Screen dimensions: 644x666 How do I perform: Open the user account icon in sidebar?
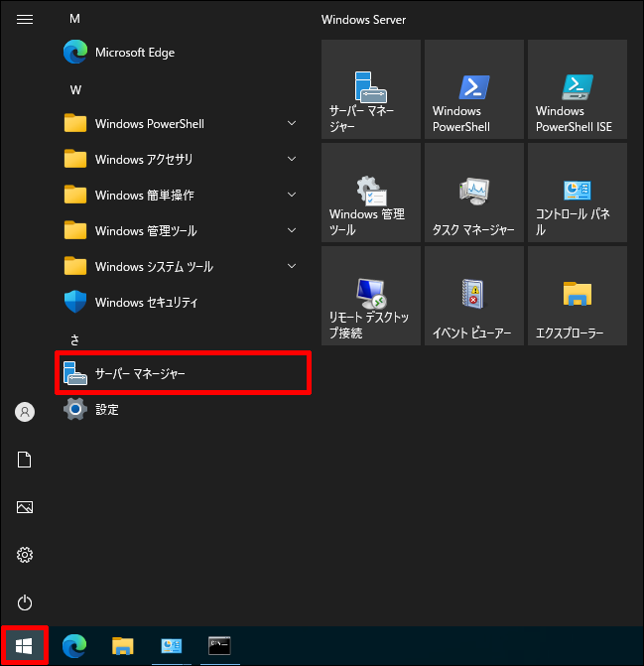25,412
